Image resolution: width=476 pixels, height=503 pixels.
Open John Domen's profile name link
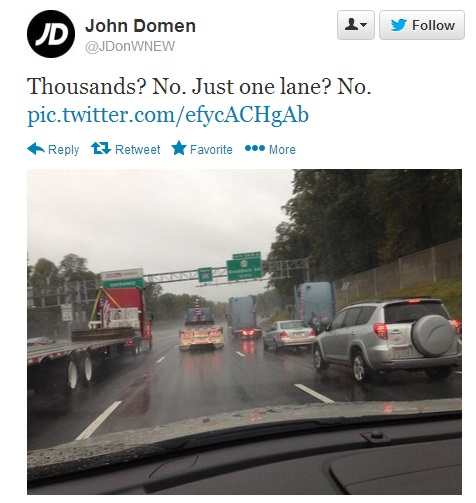pos(140,26)
